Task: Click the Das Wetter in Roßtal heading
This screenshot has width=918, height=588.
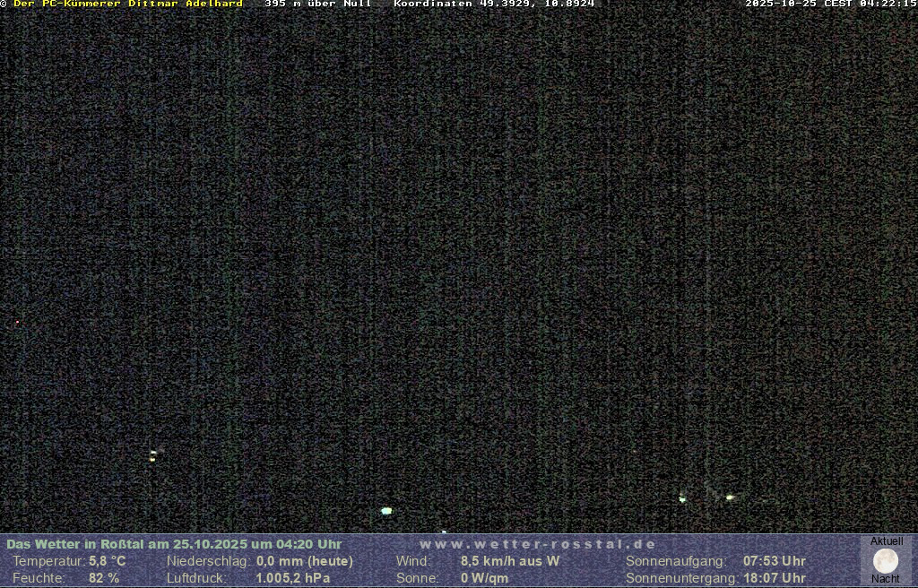Action: (174, 544)
